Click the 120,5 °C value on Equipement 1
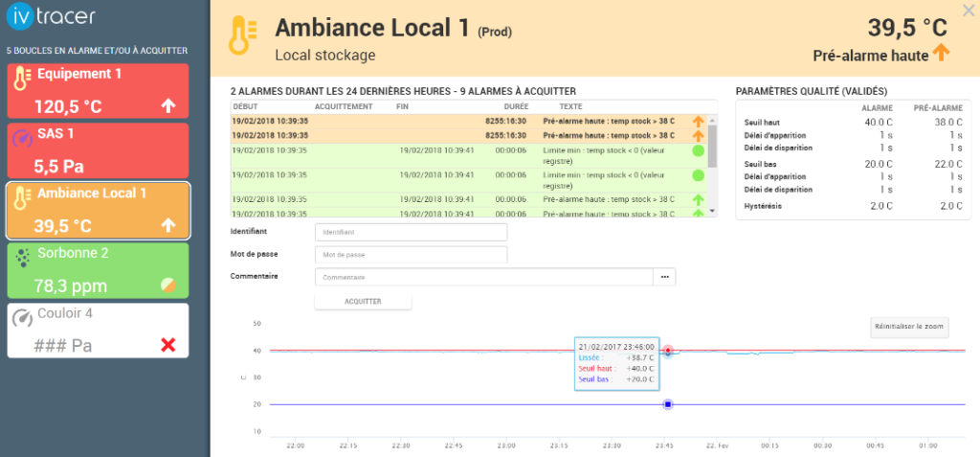980x457 pixels. tap(68, 106)
